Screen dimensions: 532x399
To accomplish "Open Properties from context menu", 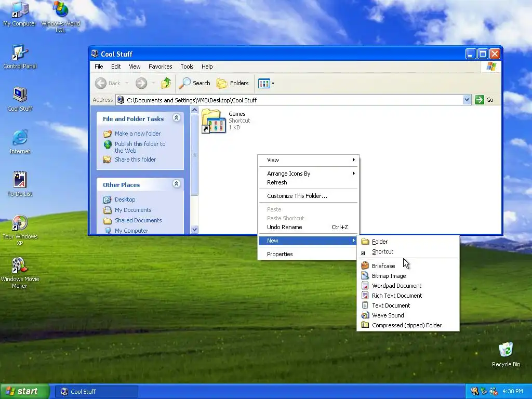I will [x=308, y=254].
